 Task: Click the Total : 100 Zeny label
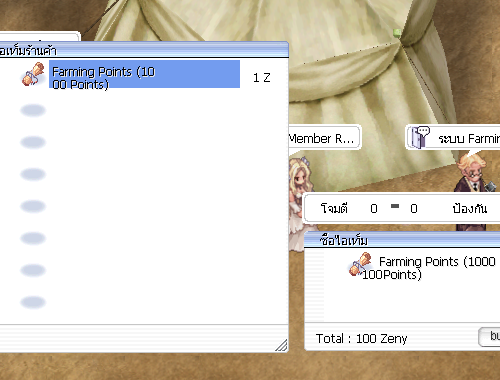362,339
